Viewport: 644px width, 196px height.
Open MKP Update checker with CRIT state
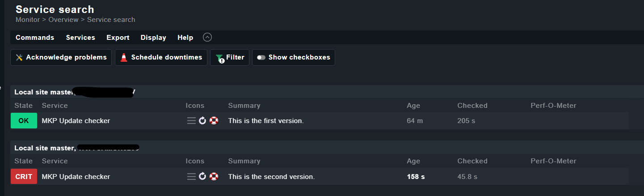point(76,177)
